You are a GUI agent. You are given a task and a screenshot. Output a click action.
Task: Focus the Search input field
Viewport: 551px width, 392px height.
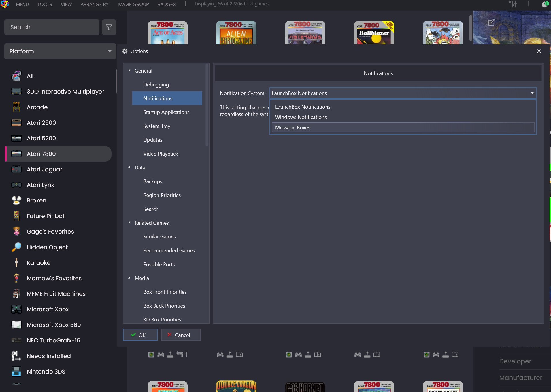(52, 27)
